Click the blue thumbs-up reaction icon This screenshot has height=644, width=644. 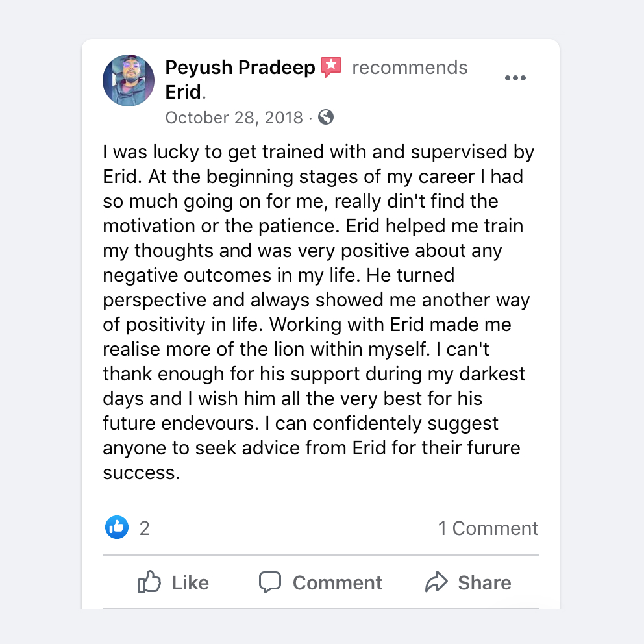tap(117, 527)
